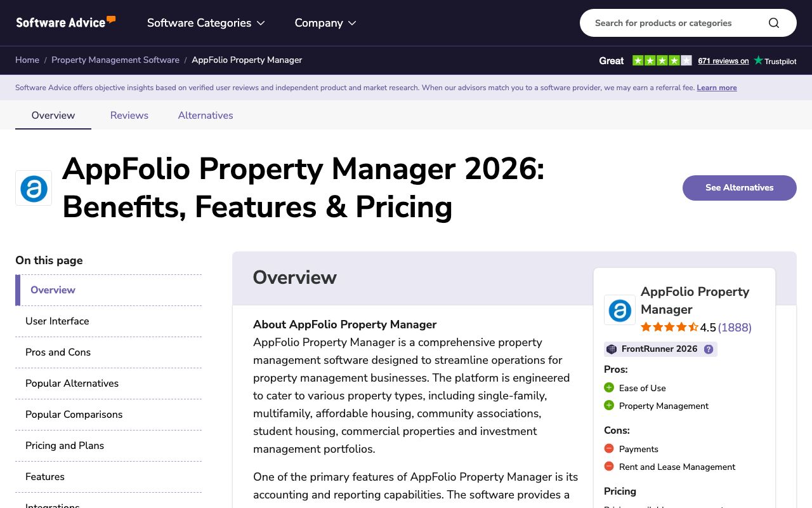Click red minus icon beside Rent and Lease Management
This screenshot has height=508, width=812.
(x=609, y=466)
